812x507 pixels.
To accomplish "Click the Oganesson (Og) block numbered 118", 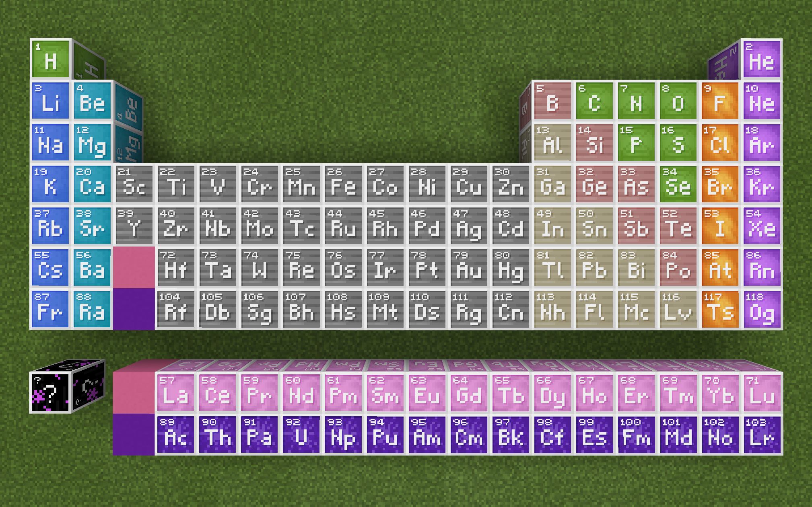I will coord(762,310).
